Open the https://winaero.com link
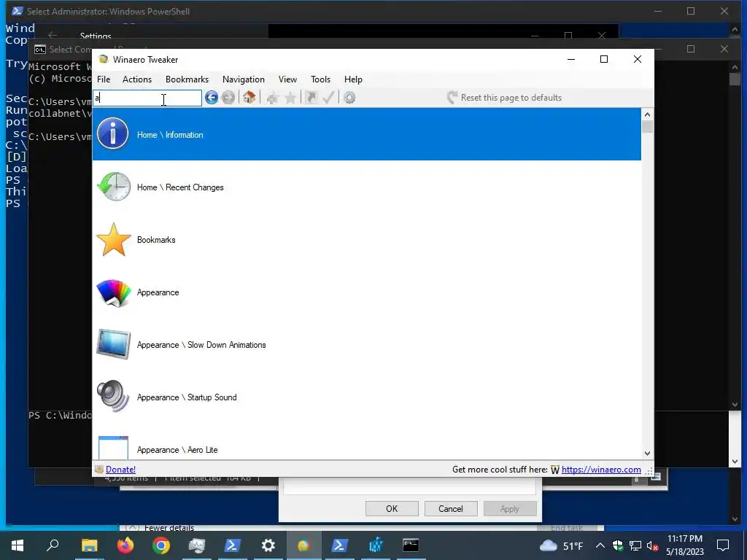Viewport: 747px width, 560px height. point(601,470)
